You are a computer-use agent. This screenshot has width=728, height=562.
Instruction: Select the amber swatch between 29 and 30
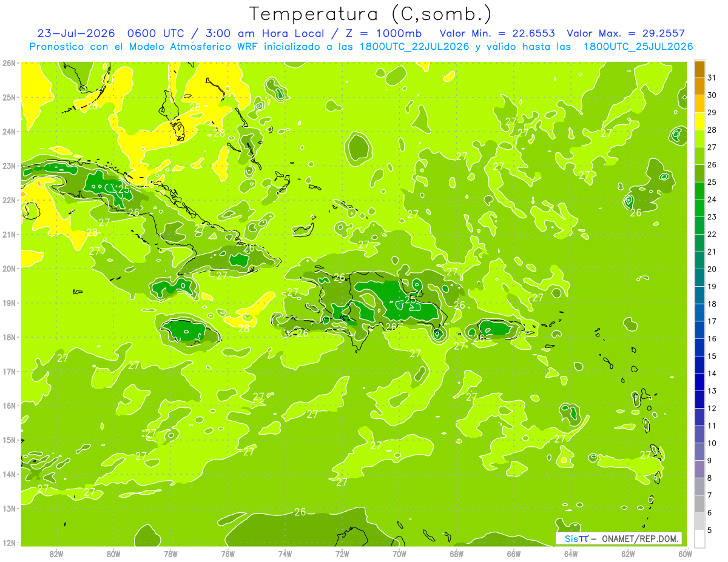(x=699, y=104)
